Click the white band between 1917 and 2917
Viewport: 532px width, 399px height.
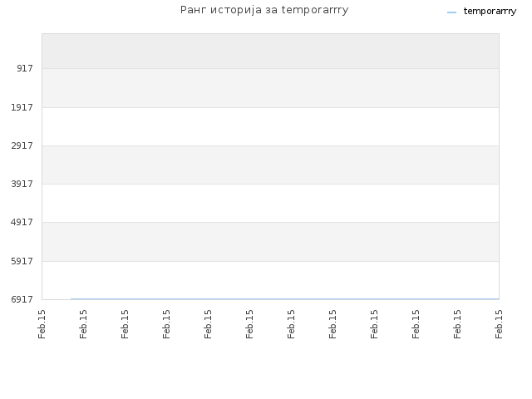click(x=270, y=126)
